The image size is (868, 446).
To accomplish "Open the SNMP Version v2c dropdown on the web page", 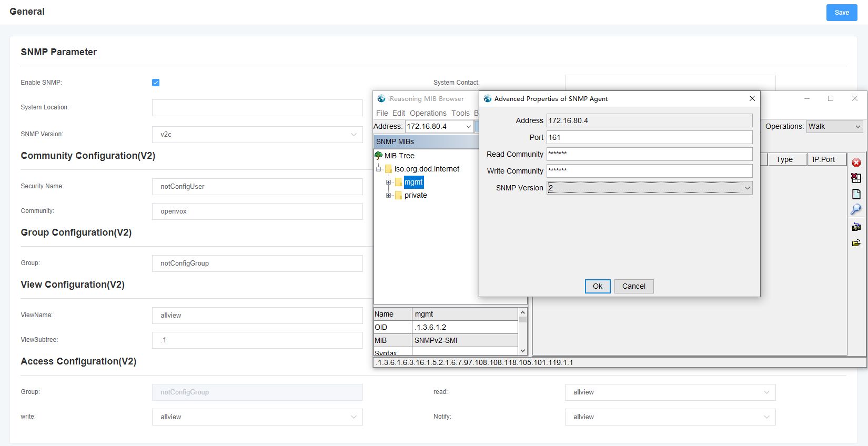I will [x=257, y=135].
